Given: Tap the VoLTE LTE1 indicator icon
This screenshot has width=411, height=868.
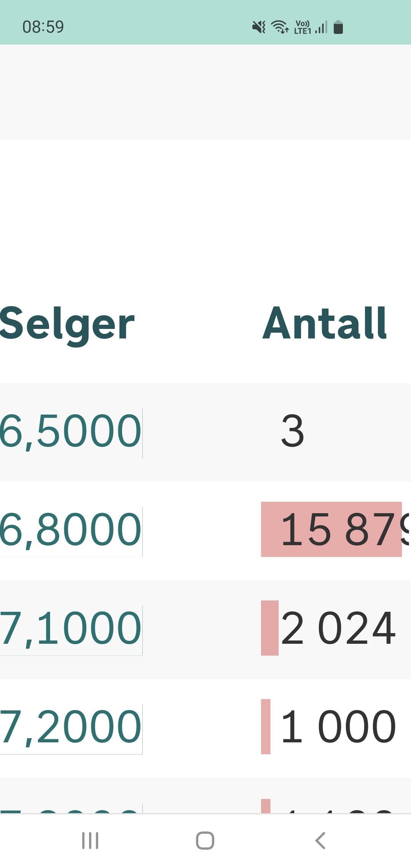Looking at the screenshot, I should click(x=303, y=27).
